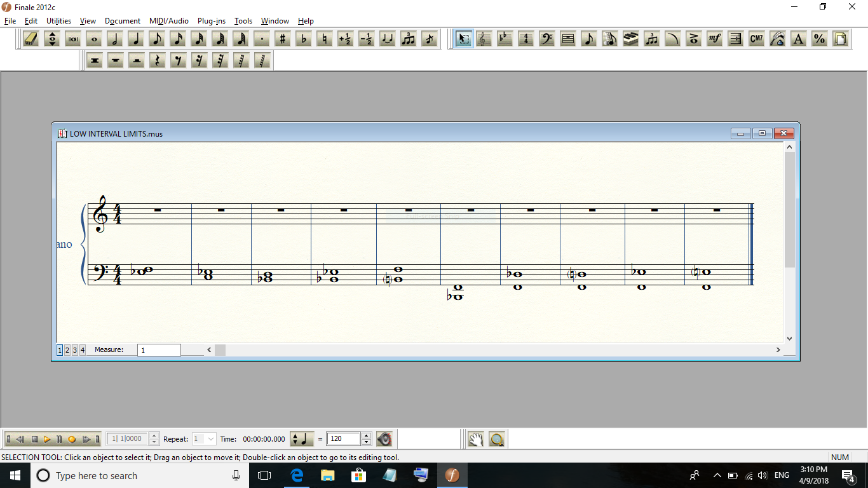Click the Measure number input field

point(159,350)
